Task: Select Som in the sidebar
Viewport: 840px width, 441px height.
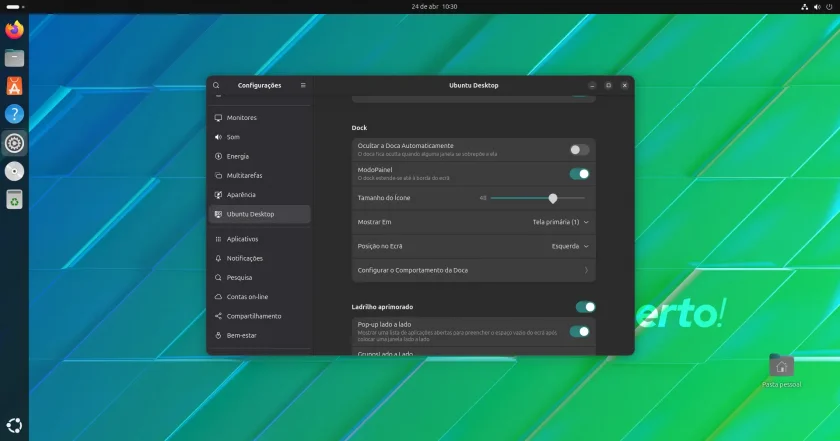Action: [260, 137]
